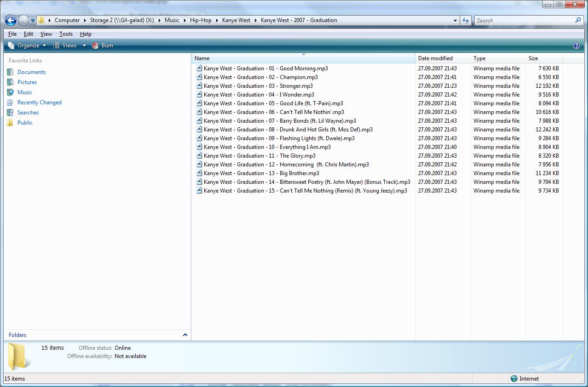Open Documents favorite link
The image size is (588, 387).
[x=31, y=72]
